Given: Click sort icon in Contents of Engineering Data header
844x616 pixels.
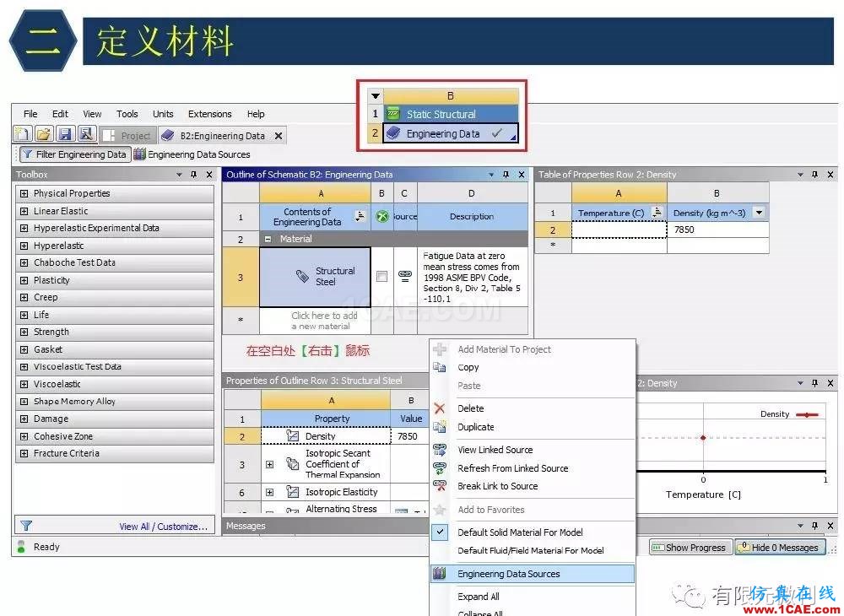Looking at the screenshot, I should tap(360, 216).
